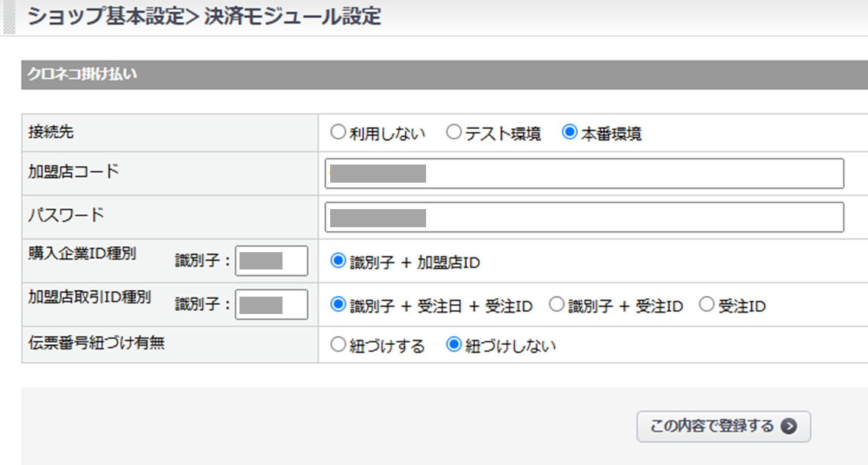Viewport: 868px width, 465px height.
Task: Select the 本番環境 radio button
Action: pos(570,134)
